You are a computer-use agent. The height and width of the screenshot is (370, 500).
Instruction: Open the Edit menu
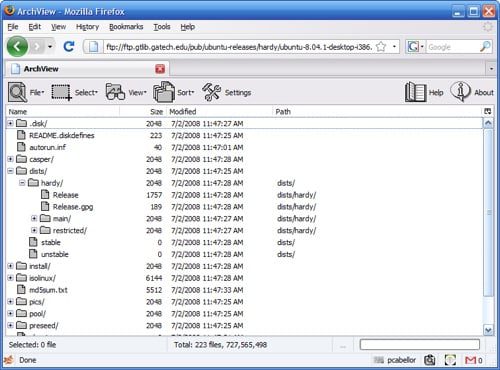pos(34,27)
